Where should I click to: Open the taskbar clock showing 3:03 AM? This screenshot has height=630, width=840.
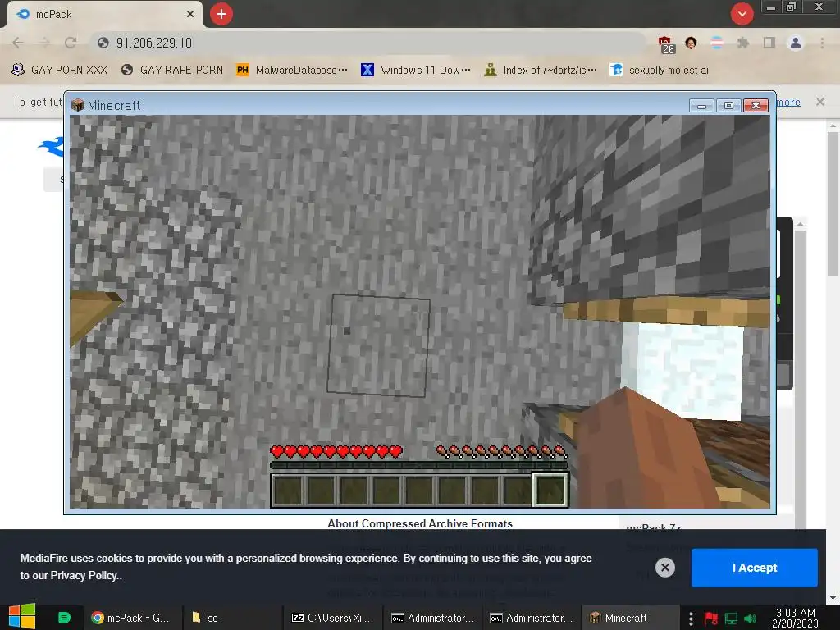[x=796, y=618]
